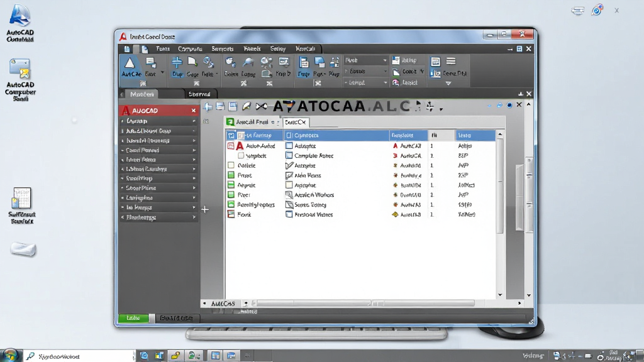Open the Wweels menu
Screen dimensions: 644x362
click(252, 49)
